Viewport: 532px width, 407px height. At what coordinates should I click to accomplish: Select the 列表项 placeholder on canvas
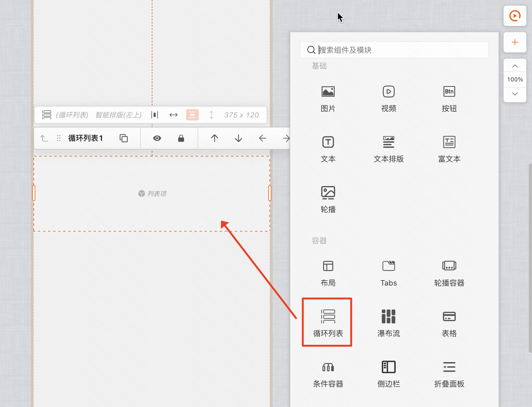152,193
